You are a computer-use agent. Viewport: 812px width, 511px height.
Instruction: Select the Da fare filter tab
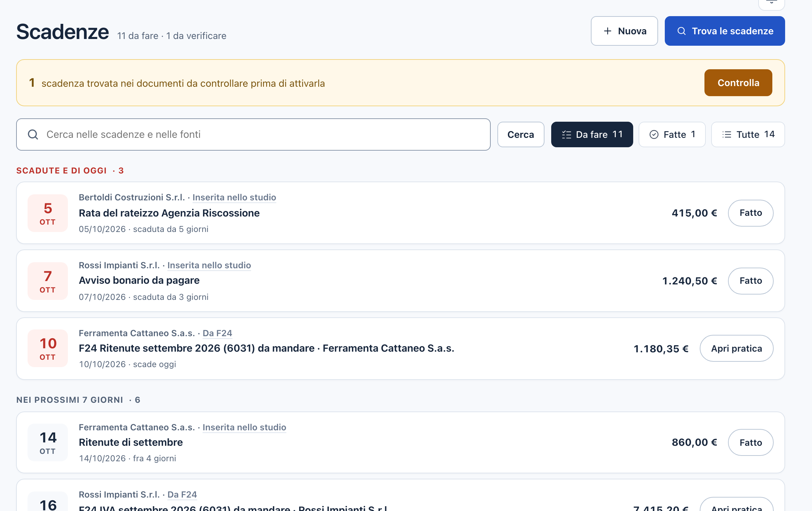592,134
